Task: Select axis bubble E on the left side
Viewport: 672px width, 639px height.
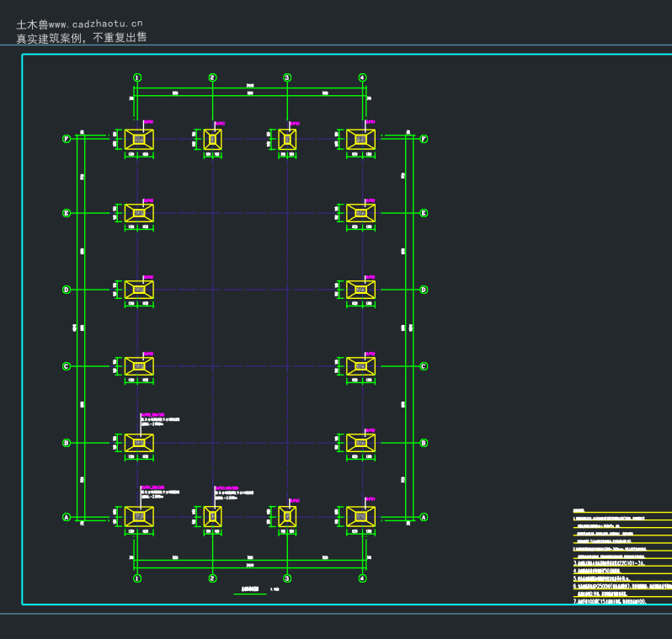Action: click(x=67, y=213)
